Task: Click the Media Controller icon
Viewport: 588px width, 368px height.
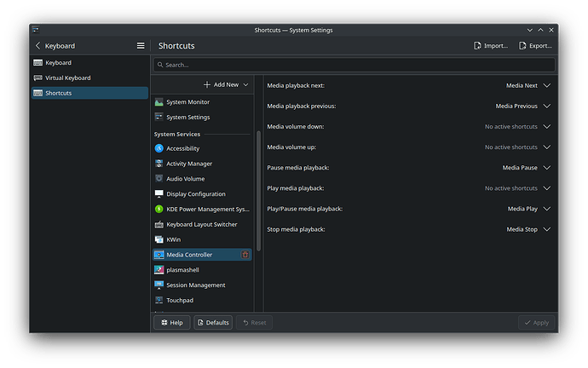Action: point(159,255)
